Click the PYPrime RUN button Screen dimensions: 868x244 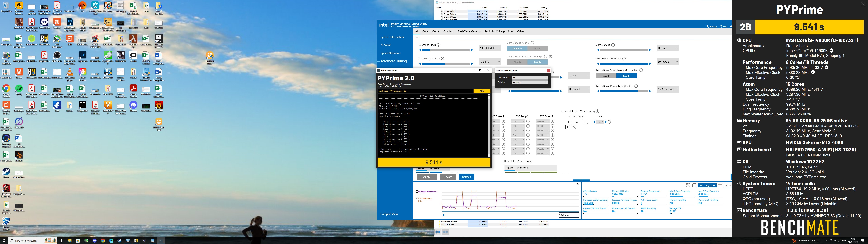point(482,91)
